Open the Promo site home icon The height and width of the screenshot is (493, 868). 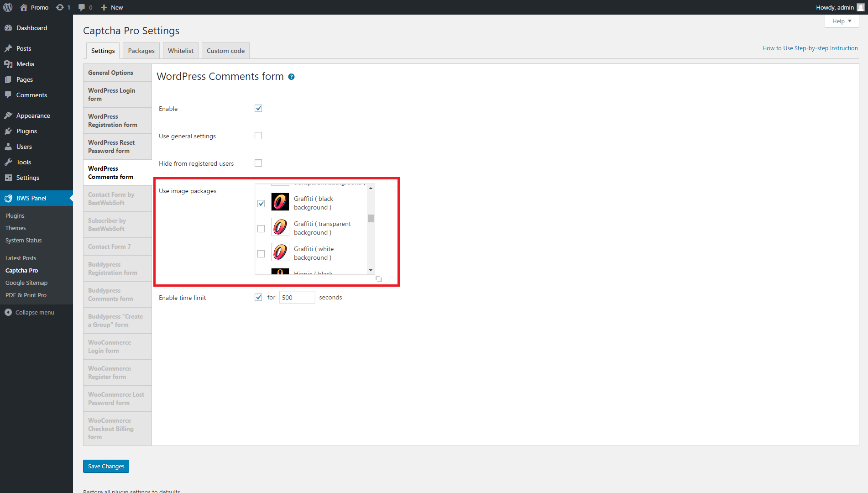click(24, 7)
